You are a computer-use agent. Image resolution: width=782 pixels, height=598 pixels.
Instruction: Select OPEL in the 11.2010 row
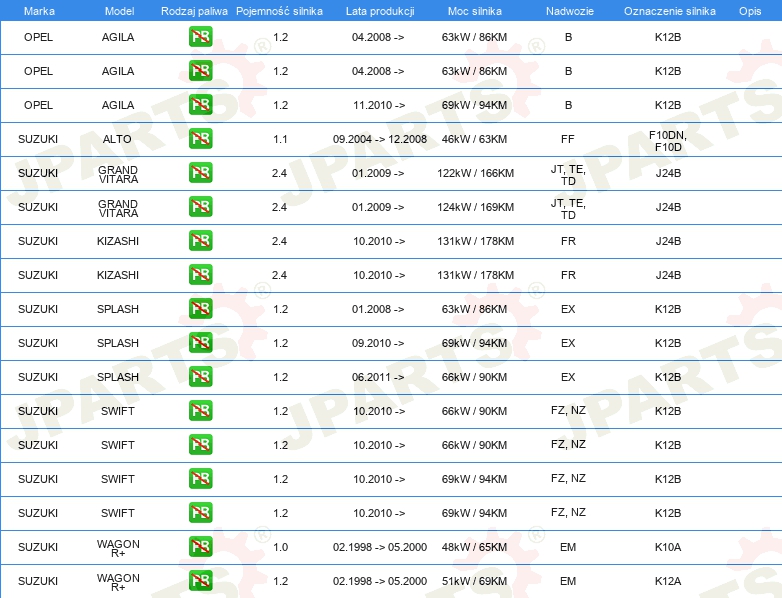point(38,105)
